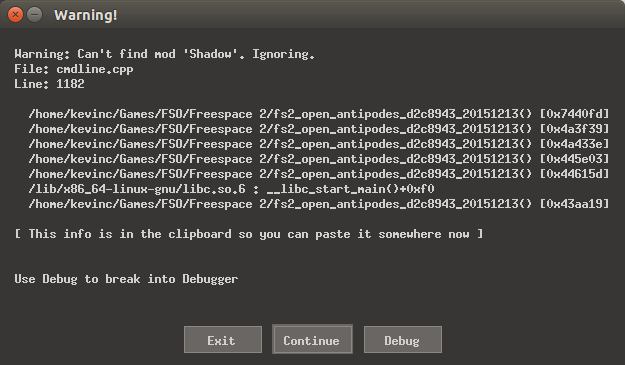This screenshot has height=365, width=625.
Task: Click the __libc_start_main()+0xf0 text
Action: (350, 189)
